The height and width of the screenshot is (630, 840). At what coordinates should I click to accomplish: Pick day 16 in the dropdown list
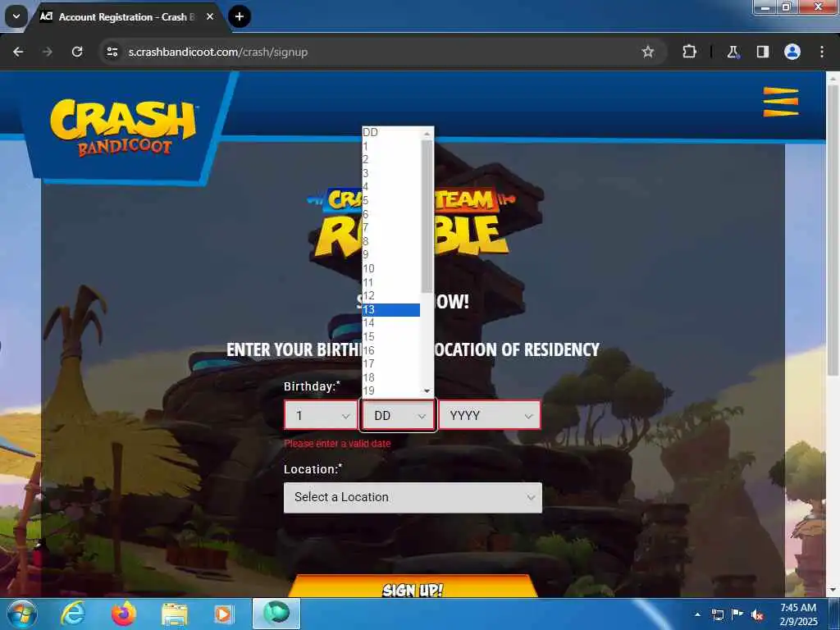coord(391,350)
